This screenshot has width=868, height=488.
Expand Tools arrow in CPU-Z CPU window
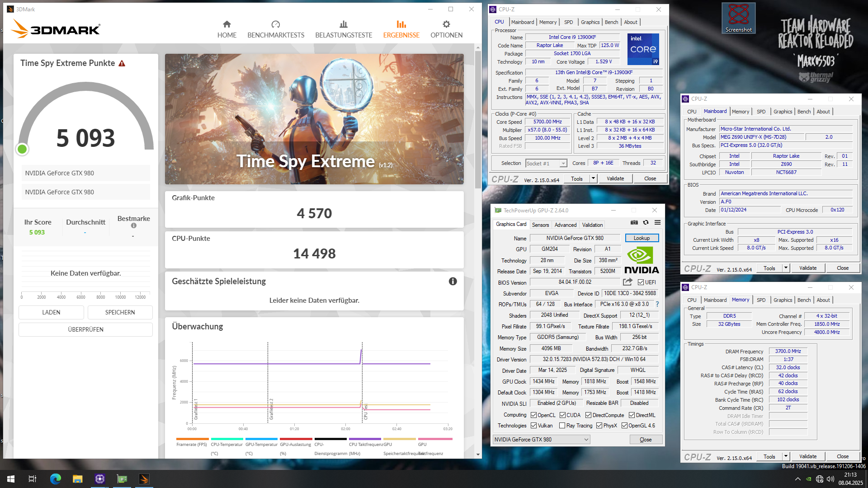coord(593,178)
